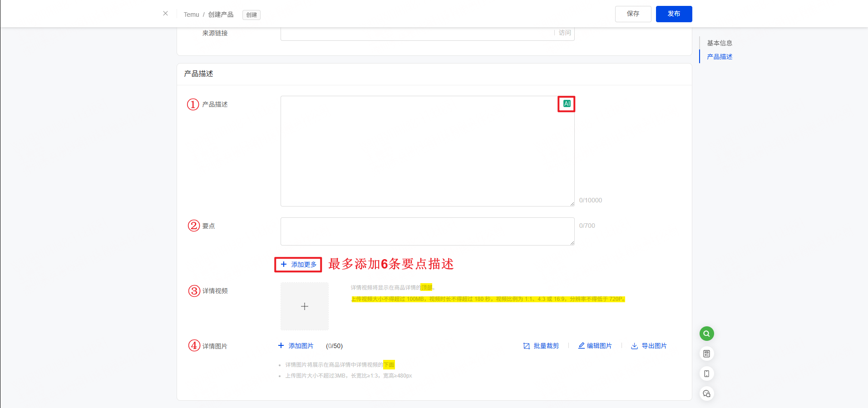Click 添加图片 to add detail images
Viewport: 868px width, 408px height.
296,346
